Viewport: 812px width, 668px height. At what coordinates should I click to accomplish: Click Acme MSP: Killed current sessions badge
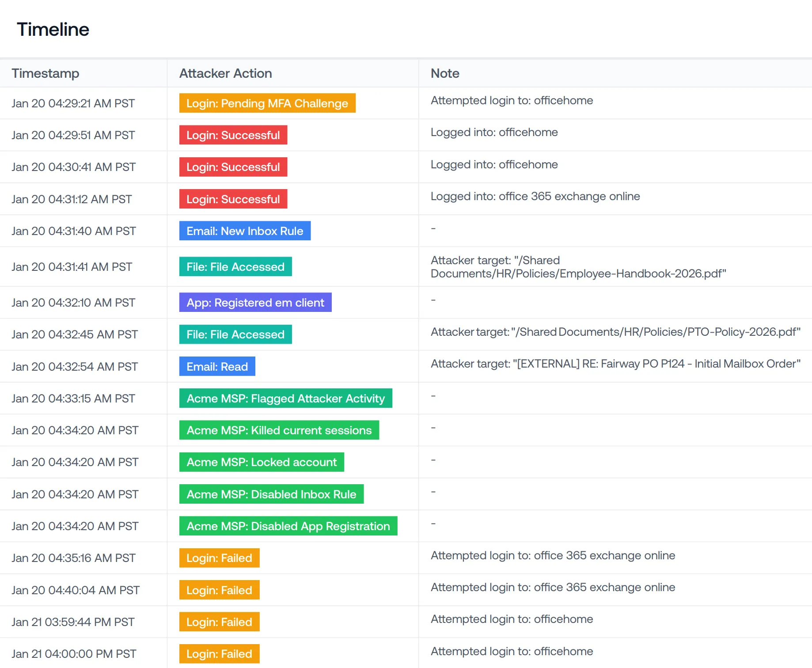279,430
